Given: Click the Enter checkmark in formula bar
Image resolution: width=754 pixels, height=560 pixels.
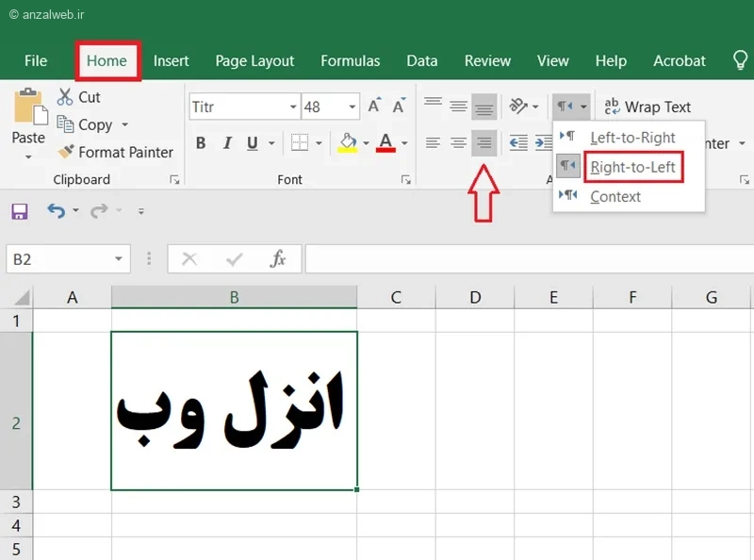Looking at the screenshot, I should coord(234,259).
